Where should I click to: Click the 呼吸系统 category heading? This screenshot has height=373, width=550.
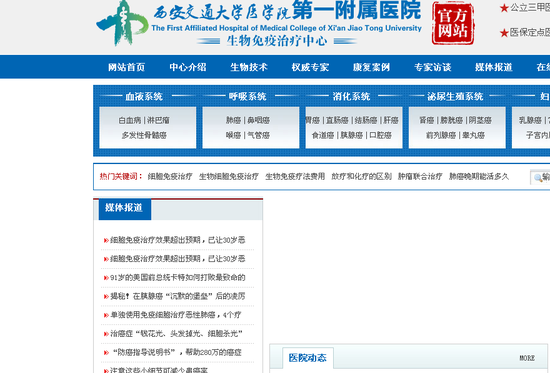tap(247, 96)
